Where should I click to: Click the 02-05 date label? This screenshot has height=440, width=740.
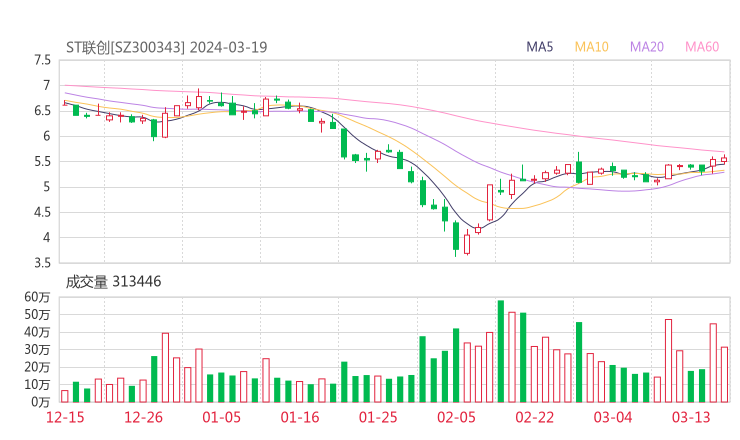[456, 417]
